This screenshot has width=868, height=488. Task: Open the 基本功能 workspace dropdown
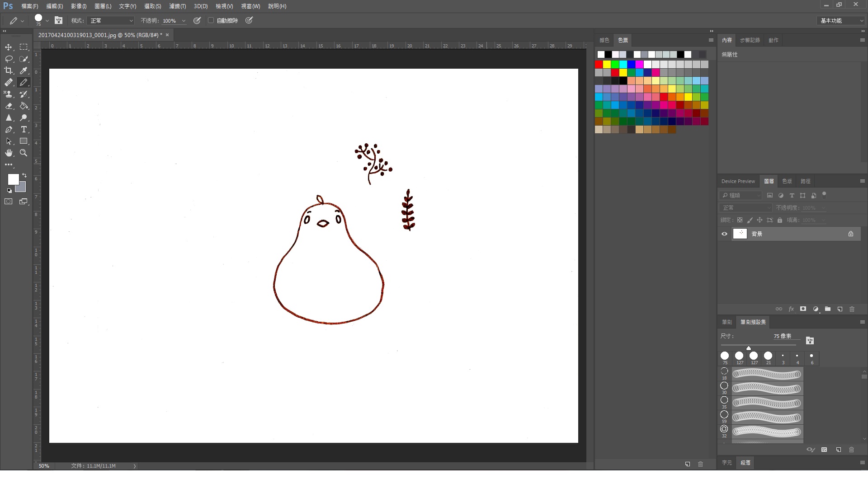tap(841, 20)
